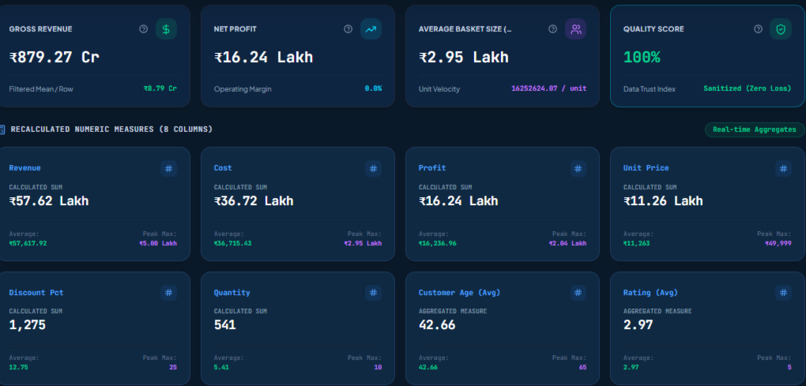Open help tooltip icon for Gross Revenue
The height and width of the screenshot is (386, 806).
pos(143,29)
